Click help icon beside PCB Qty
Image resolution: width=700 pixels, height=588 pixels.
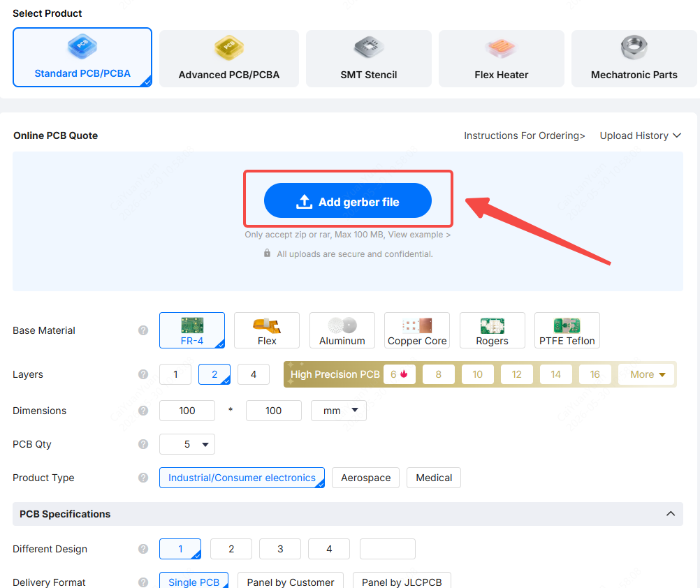click(143, 444)
